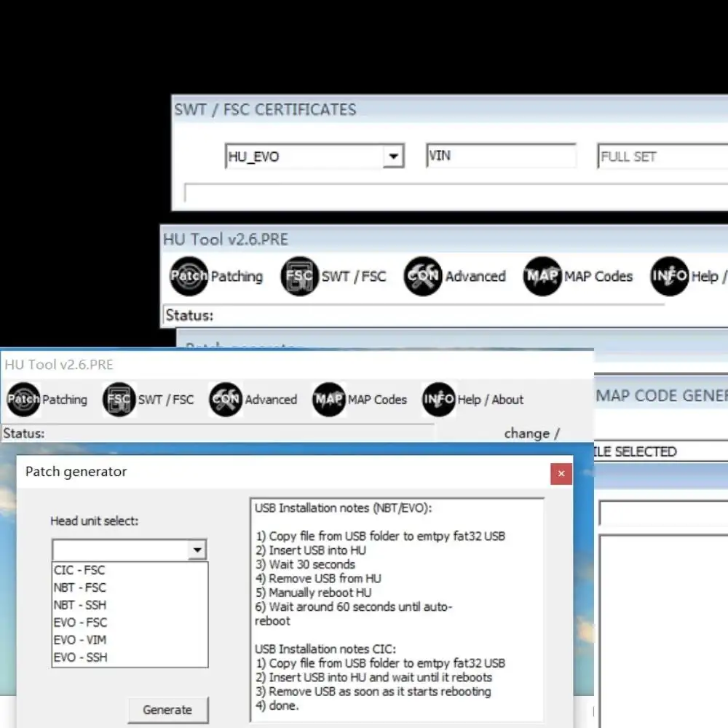Image resolution: width=728 pixels, height=728 pixels.
Task: Select NBT - FSC from the list
Action: coord(130,587)
